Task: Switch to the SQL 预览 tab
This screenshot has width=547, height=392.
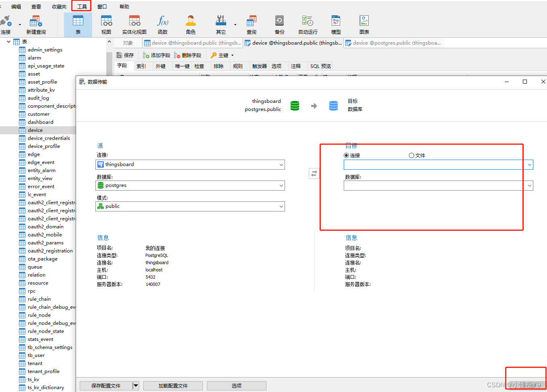Action: point(320,66)
